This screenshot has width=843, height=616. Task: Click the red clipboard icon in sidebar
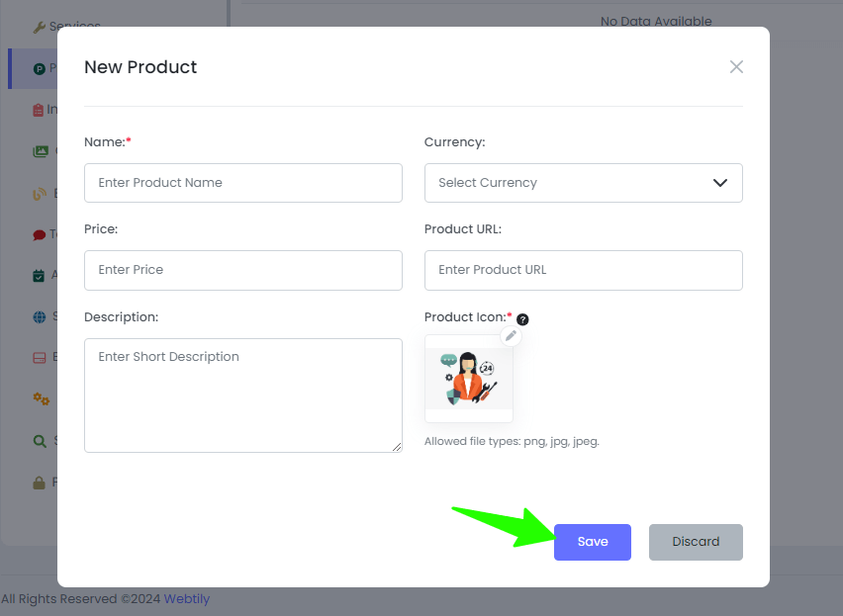tap(39, 110)
